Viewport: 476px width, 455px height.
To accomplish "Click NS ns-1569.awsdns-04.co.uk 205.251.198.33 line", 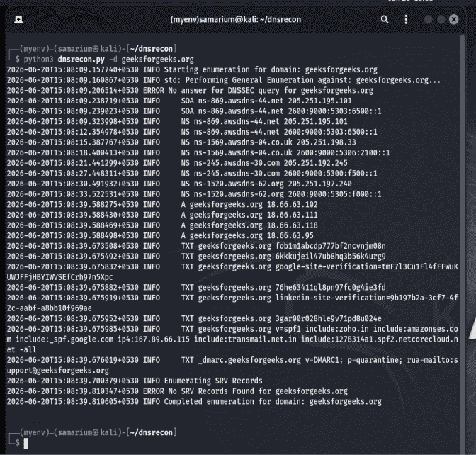I will (181, 142).
